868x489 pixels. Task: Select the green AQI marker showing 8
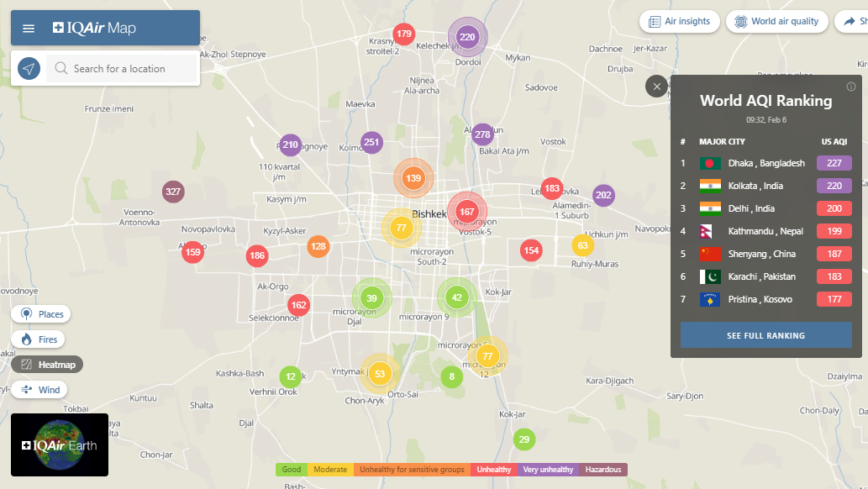tap(452, 377)
